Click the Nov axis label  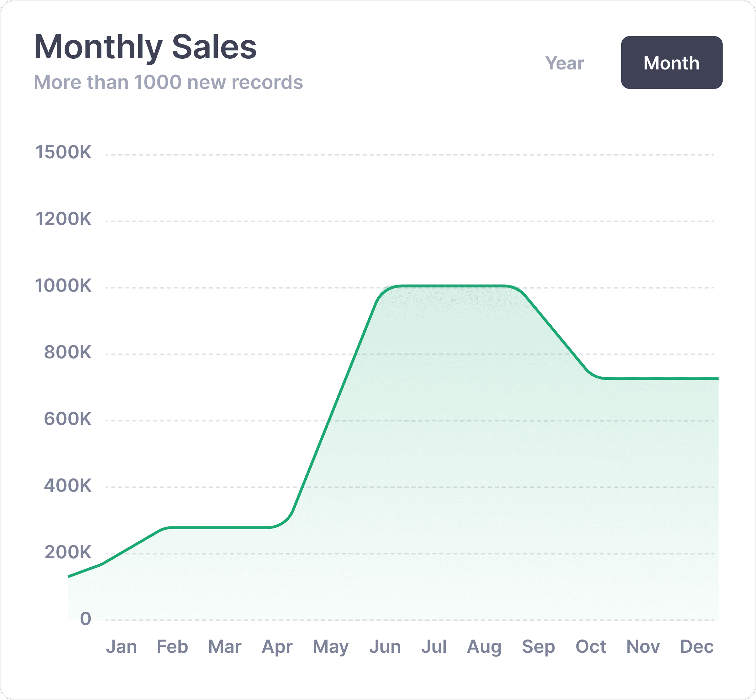(643, 646)
